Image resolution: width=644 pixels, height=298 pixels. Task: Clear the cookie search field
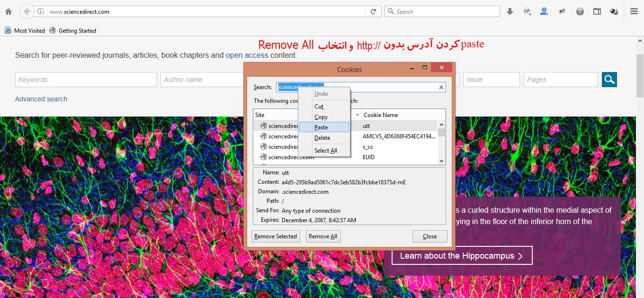(x=441, y=87)
